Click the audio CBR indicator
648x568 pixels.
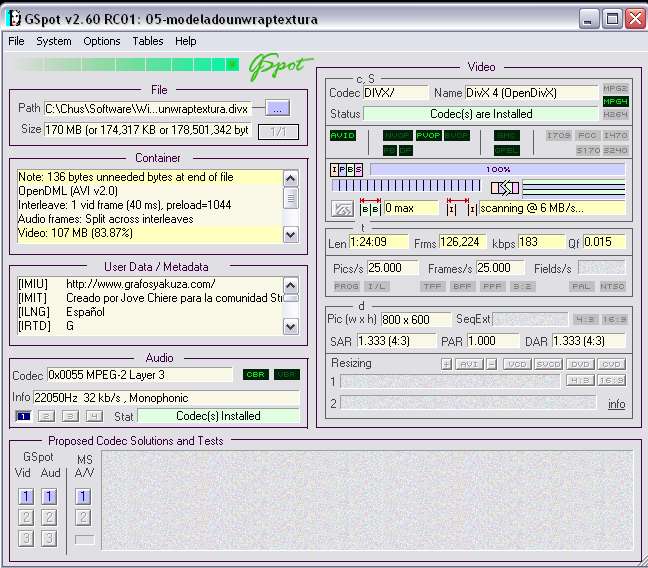[255, 375]
